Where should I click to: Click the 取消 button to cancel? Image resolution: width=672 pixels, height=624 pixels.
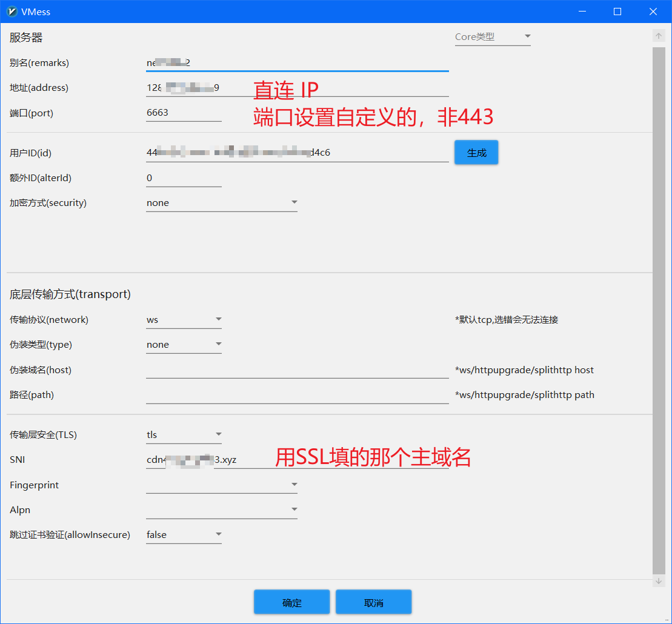pyautogui.click(x=373, y=602)
